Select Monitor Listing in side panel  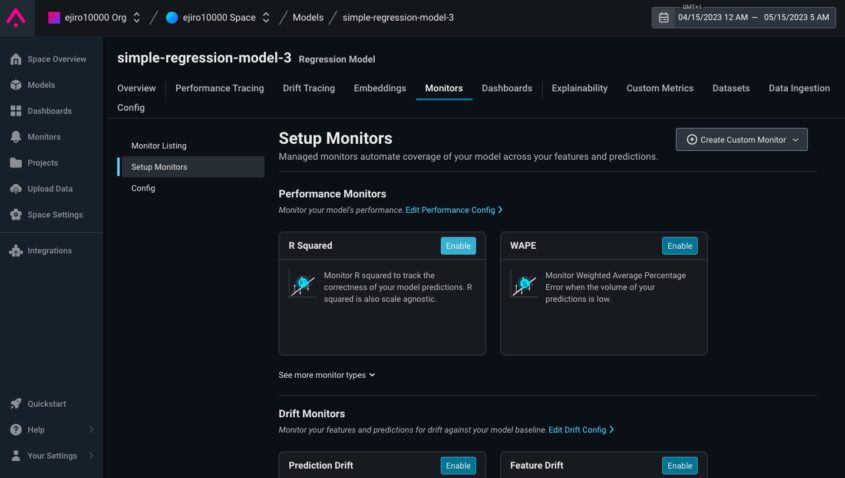[159, 146]
